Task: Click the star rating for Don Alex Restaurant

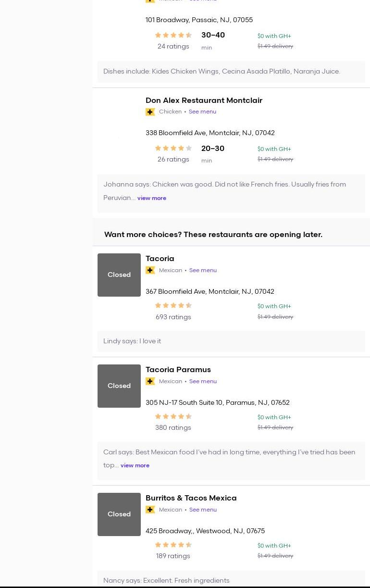Action: [x=173, y=148]
